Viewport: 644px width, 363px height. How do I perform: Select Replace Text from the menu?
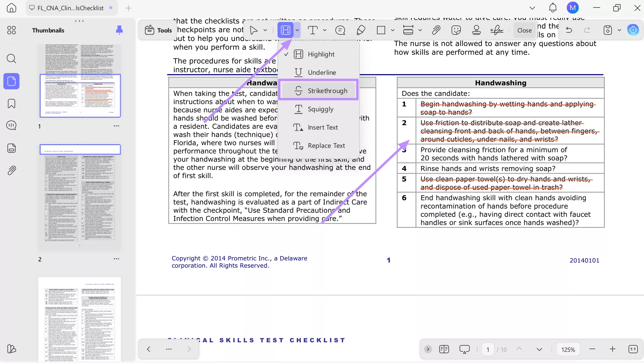(x=318, y=145)
